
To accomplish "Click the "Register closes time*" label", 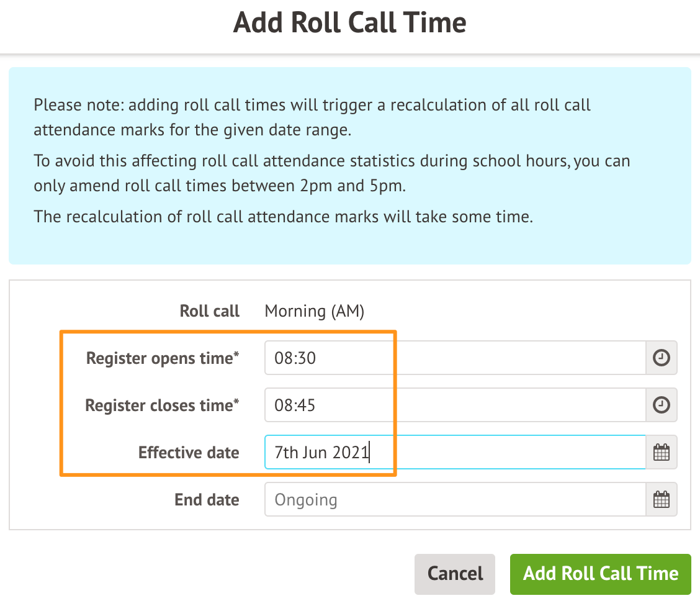I will click(162, 405).
